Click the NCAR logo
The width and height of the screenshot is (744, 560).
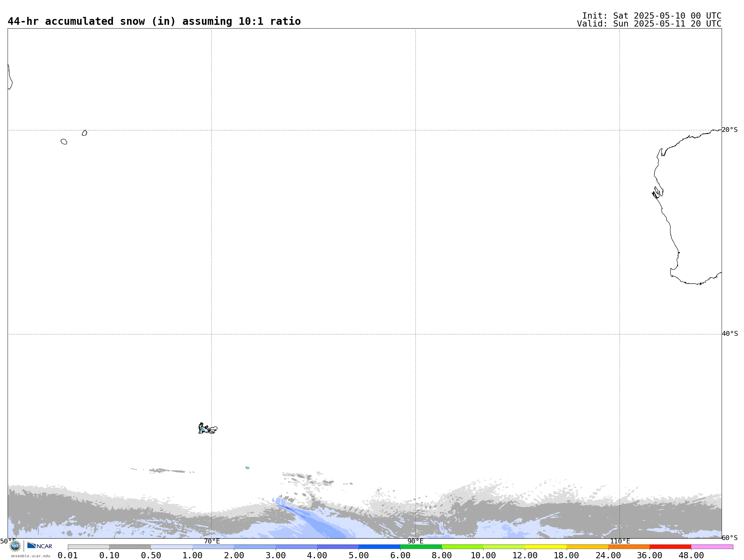coord(40,546)
